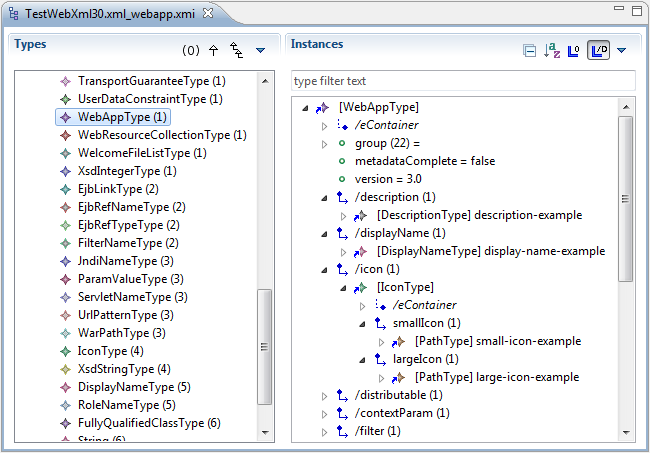
Task: Select EjbRefTypeType (2) row
Action: 129,225
